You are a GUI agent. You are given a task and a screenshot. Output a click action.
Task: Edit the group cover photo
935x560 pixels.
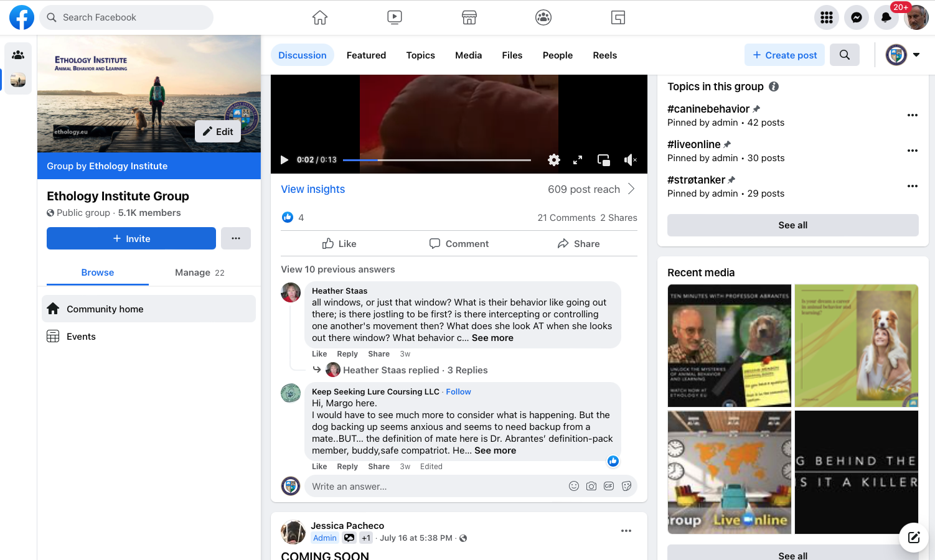click(x=218, y=131)
